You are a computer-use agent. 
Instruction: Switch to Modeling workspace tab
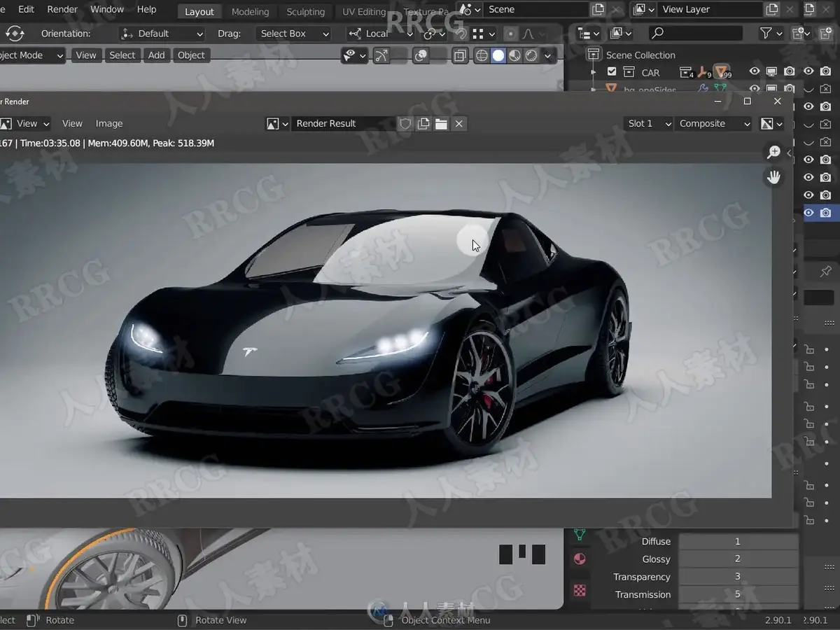[250, 12]
